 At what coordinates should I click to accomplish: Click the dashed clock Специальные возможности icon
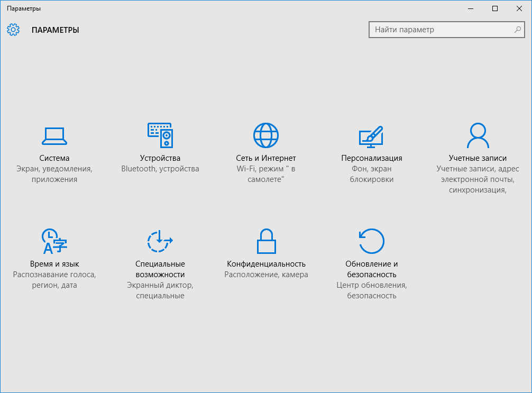pos(160,242)
